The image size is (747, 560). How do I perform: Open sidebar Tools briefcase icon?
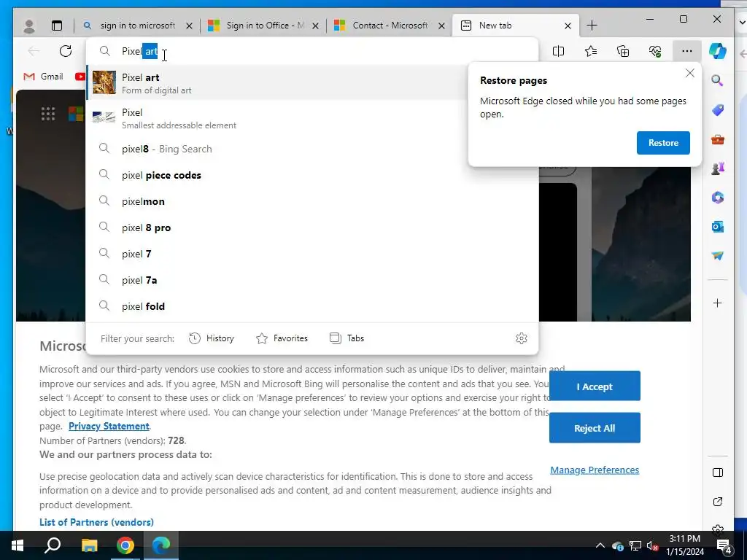pyautogui.click(x=718, y=139)
